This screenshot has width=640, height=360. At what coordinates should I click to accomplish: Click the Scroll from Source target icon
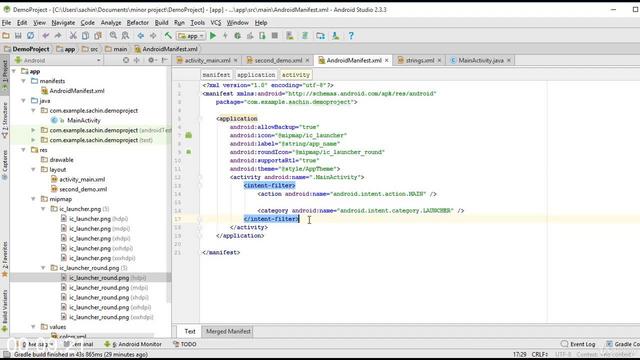pos(126,60)
